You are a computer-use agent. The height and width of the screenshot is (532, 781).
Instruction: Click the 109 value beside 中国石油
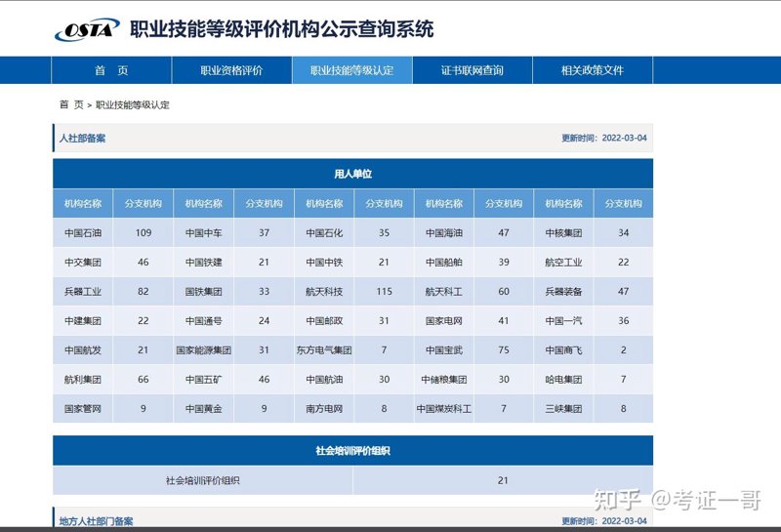(144, 232)
